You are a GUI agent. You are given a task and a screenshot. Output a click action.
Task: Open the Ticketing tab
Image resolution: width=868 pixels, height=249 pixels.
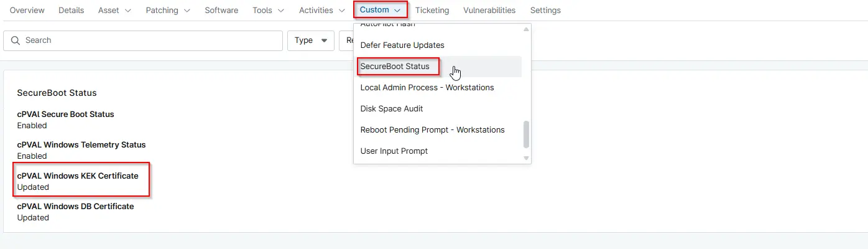coord(432,10)
